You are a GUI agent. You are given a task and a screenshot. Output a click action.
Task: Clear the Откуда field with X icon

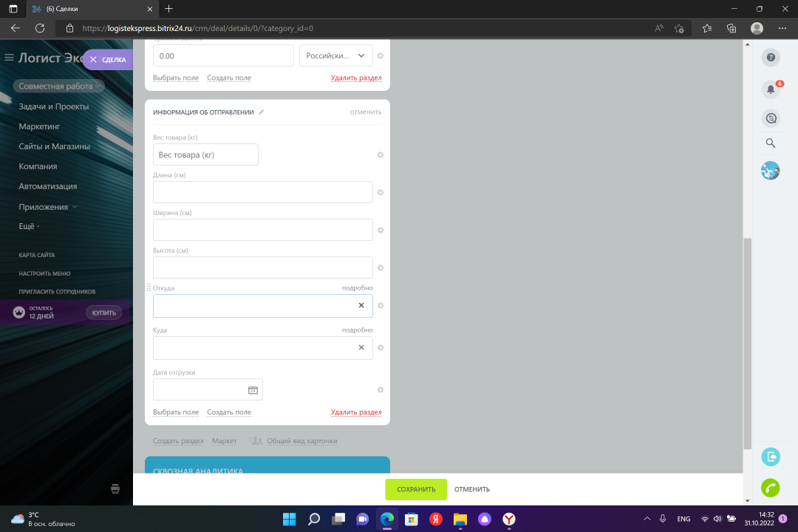point(361,305)
